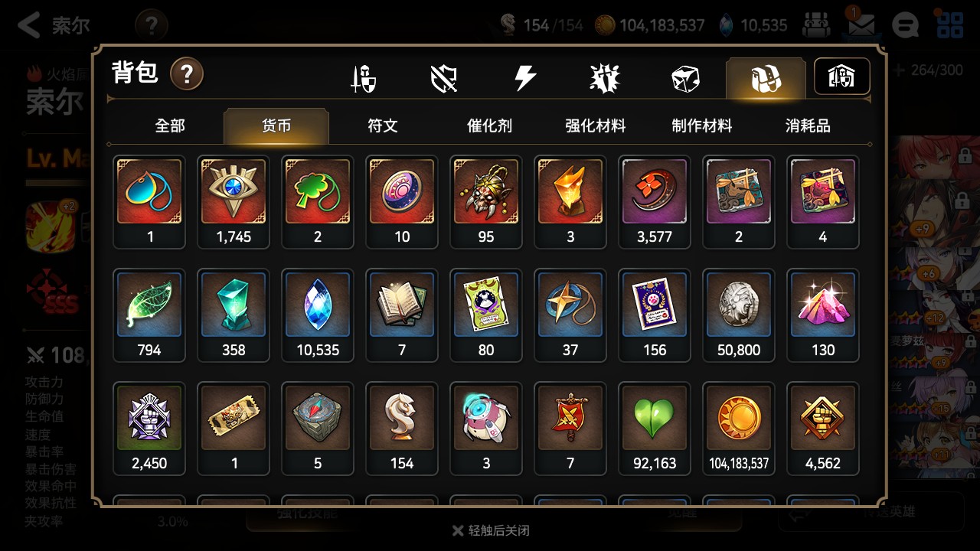Open the 制作材料 tab

pos(702,126)
